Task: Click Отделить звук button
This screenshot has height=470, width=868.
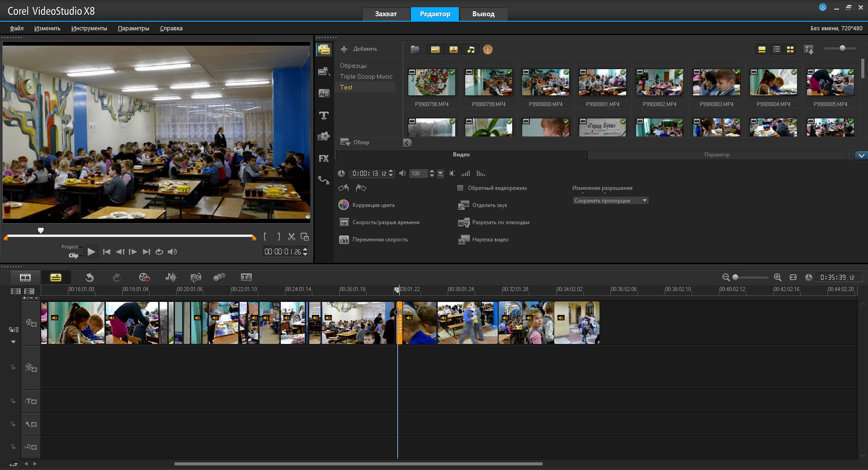Action: (489, 205)
